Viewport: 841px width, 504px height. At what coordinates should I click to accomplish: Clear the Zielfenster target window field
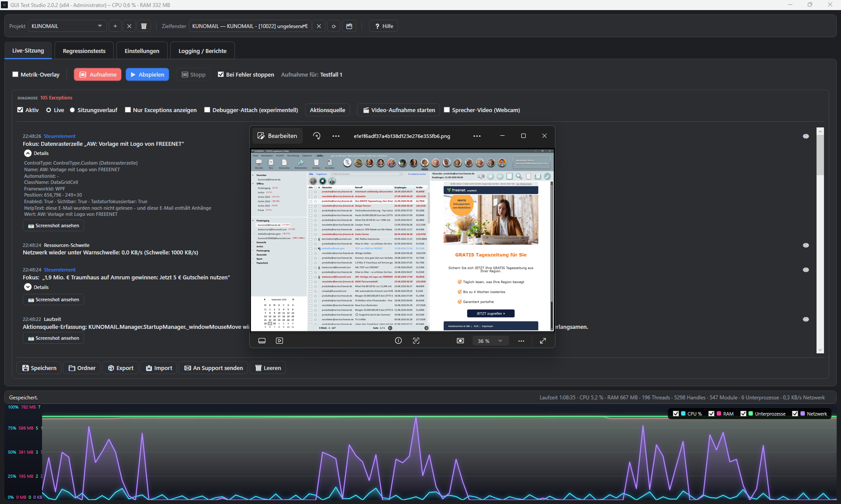(x=319, y=26)
